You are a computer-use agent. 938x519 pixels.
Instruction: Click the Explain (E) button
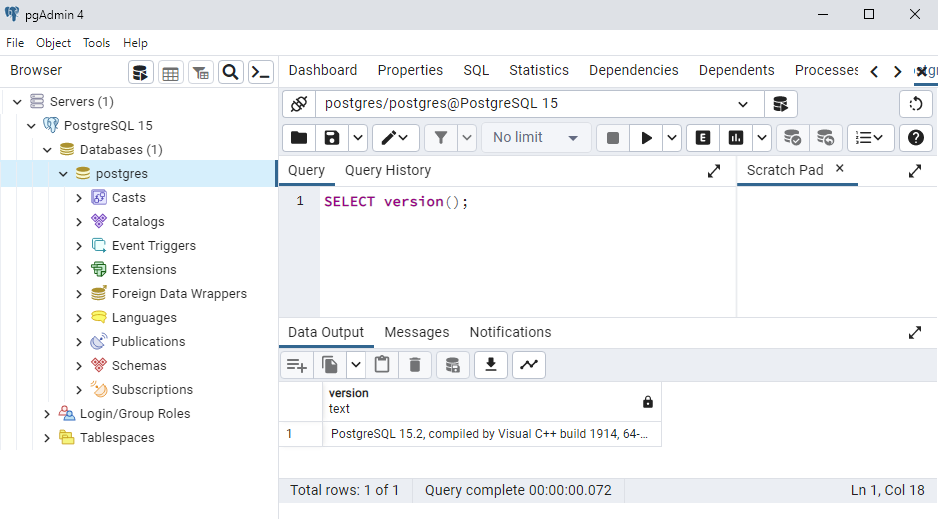[703, 138]
